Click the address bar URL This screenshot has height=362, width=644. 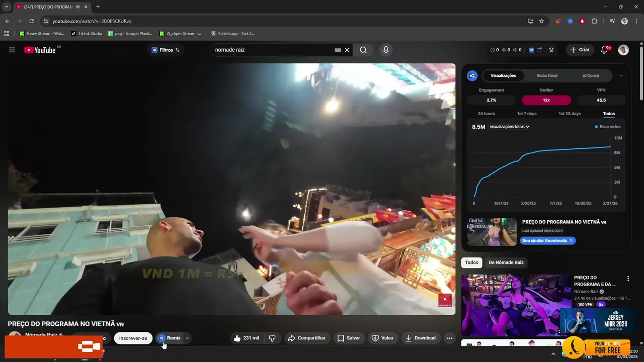[92, 21]
